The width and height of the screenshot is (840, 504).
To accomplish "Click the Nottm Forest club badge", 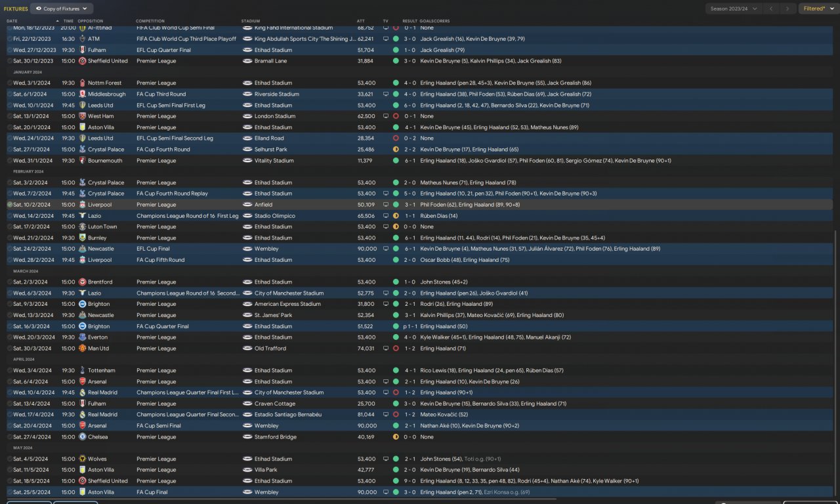I will (x=82, y=83).
